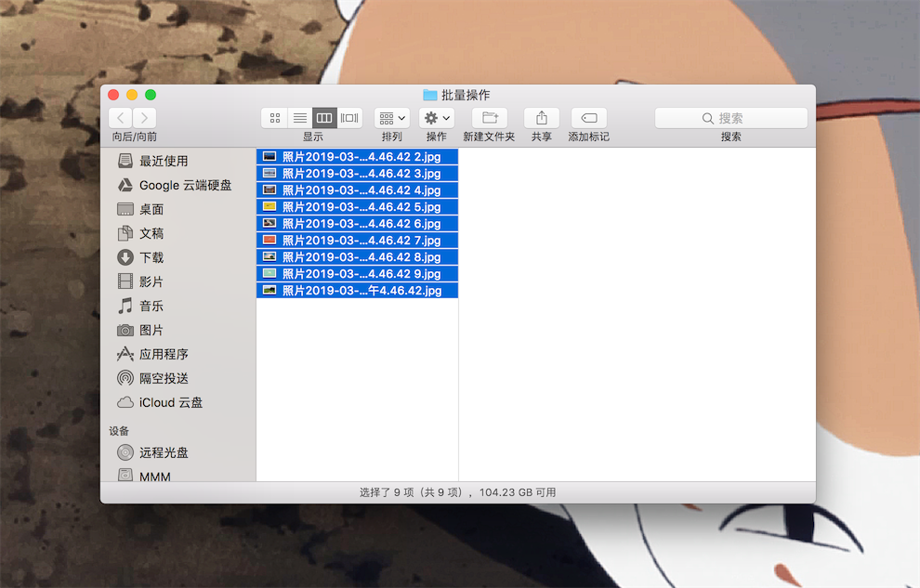Open 桌面 in the sidebar

178,209
